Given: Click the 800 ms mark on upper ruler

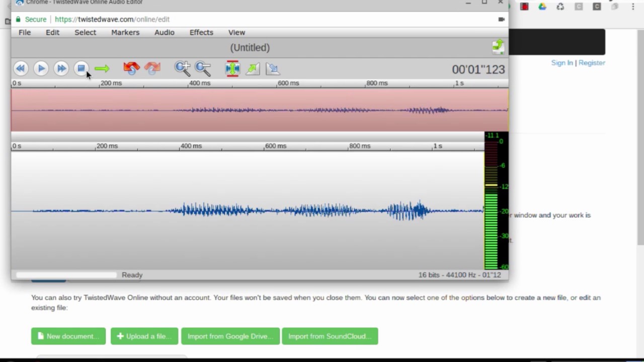Looking at the screenshot, I should coord(377,83).
